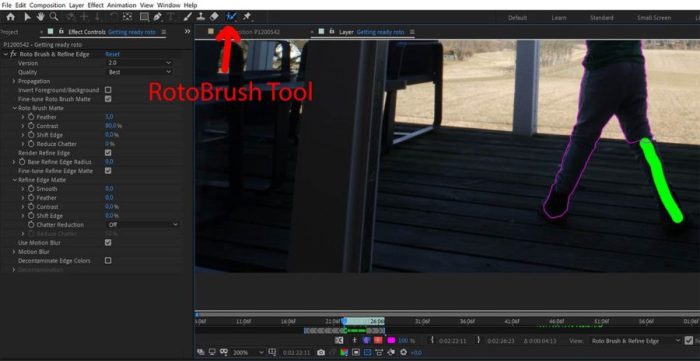
Task: Open the Composition menu
Action: (x=47, y=5)
